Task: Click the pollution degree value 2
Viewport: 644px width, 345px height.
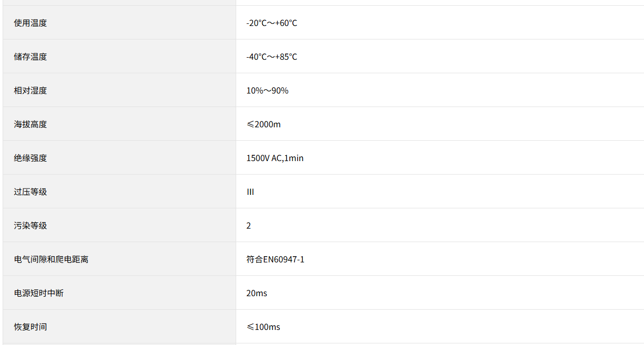Action: [249, 225]
